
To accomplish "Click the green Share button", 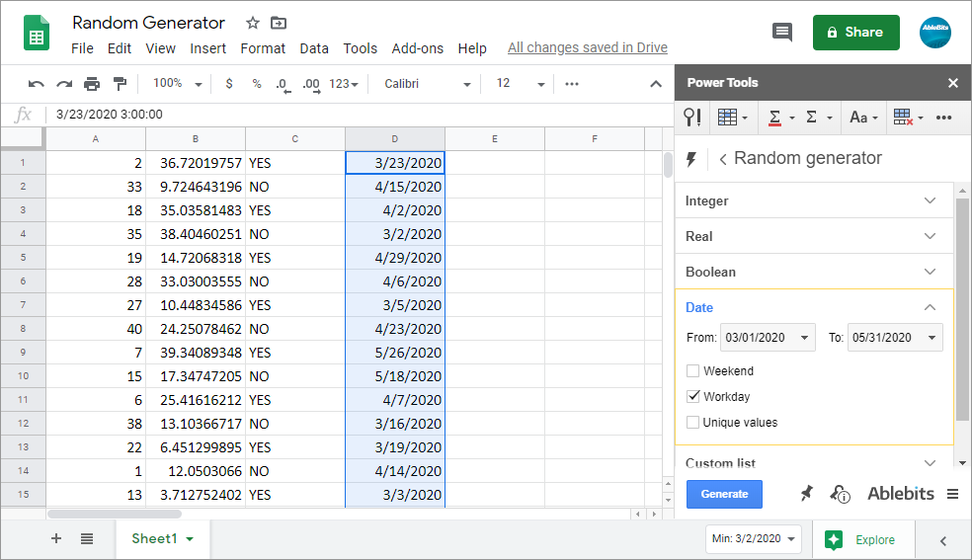I will tap(855, 33).
